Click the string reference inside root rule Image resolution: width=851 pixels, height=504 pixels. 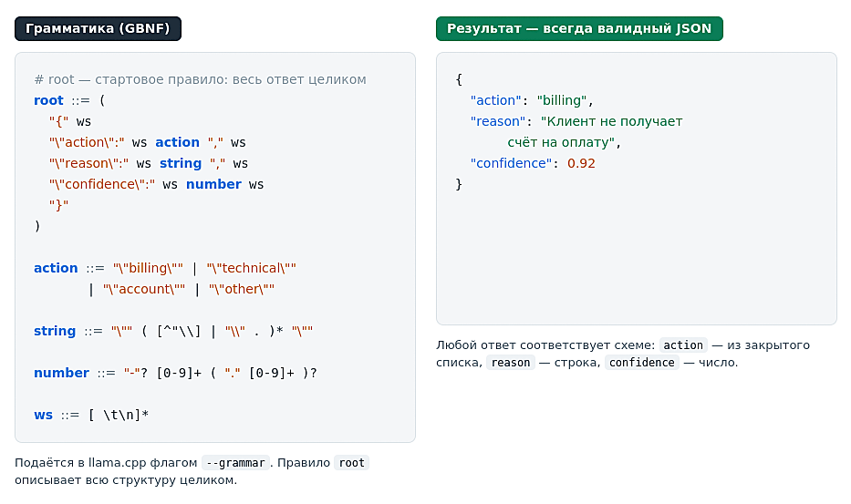coord(181,163)
